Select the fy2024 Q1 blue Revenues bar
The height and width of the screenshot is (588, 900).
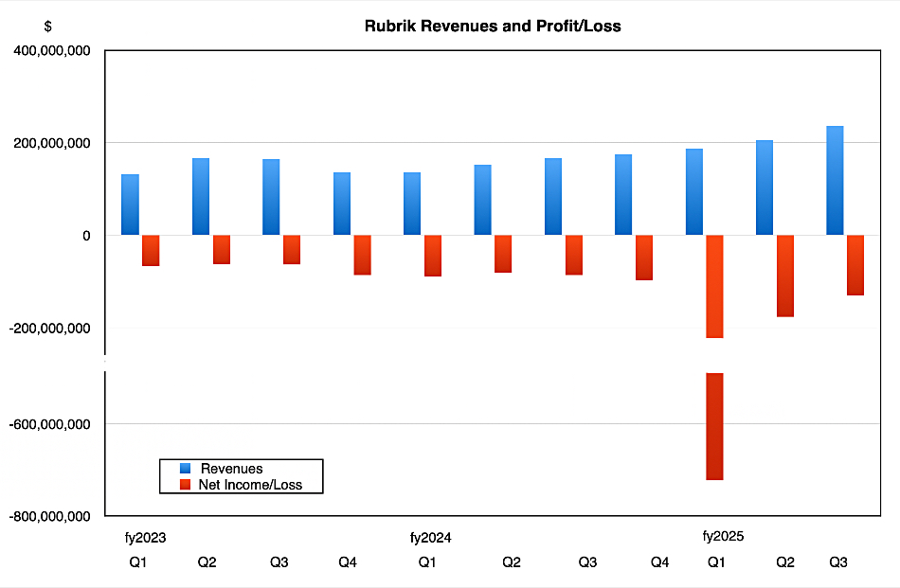tap(412, 204)
